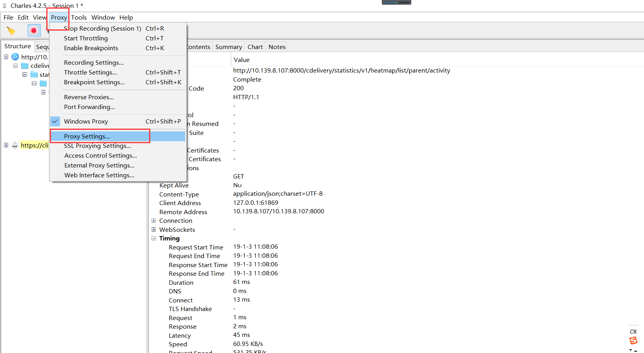Image resolution: width=644 pixels, height=353 pixels.
Task: Open Breakpoint Settings...
Action: coord(118,82)
